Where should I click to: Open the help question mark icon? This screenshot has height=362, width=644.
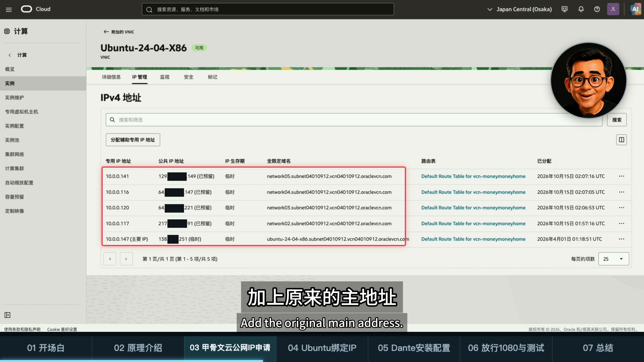pos(597,9)
